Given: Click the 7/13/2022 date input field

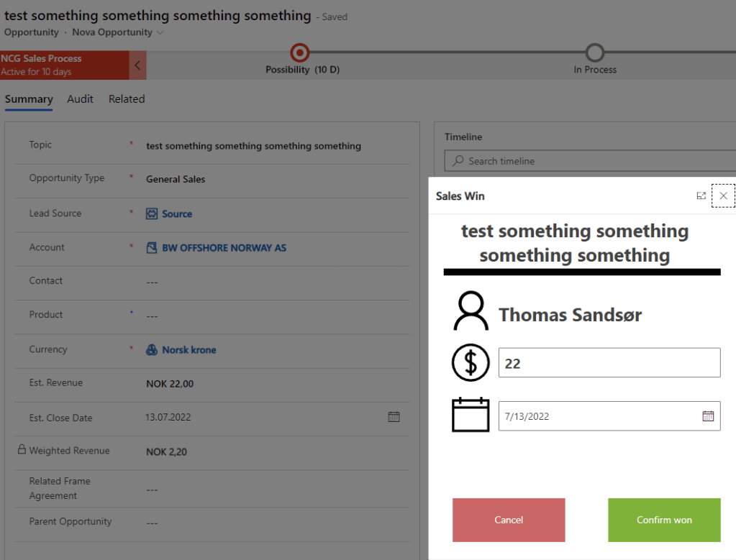Looking at the screenshot, I should (597, 416).
